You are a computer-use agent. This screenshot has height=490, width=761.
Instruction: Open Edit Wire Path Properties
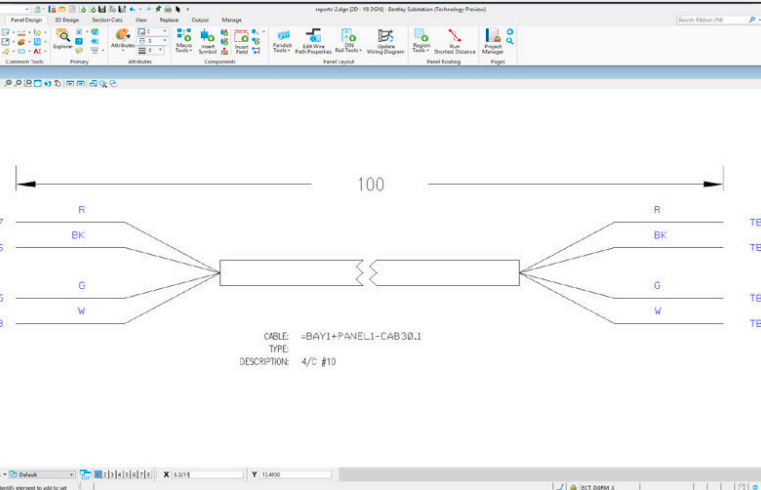[x=313, y=41]
